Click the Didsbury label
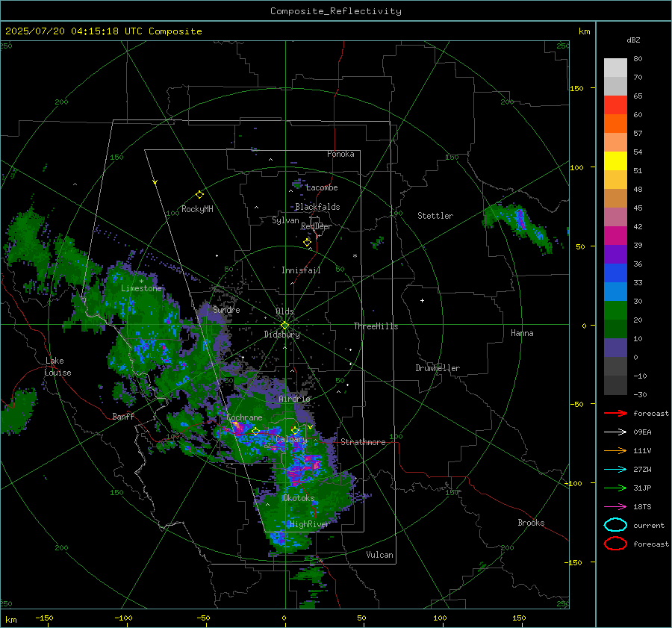Image resolution: width=672 pixels, height=628 pixels. (x=281, y=335)
